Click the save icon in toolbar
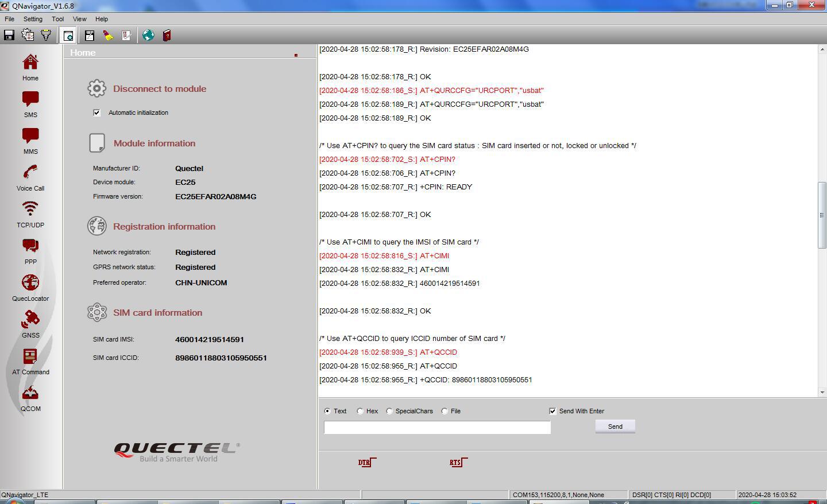This screenshot has height=504, width=827. (9, 36)
